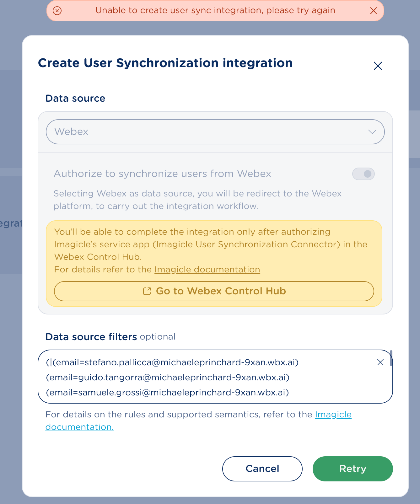Click the samuele.grossi email filter line
This screenshot has width=420, height=504.
(168, 392)
